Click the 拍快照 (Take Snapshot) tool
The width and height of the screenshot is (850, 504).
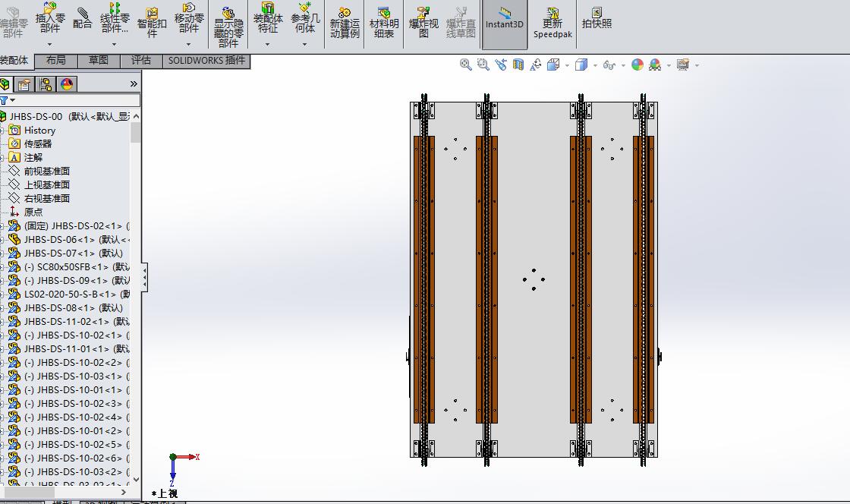[x=597, y=18]
